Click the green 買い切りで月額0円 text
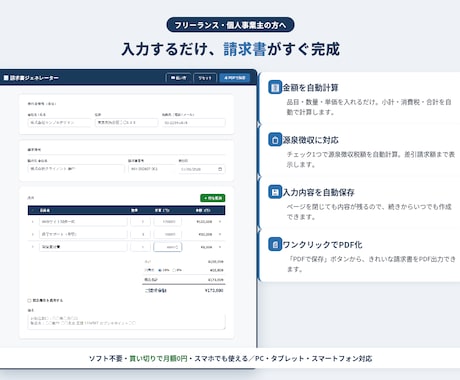The height and width of the screenshot is (380, 460). point(158,359)
